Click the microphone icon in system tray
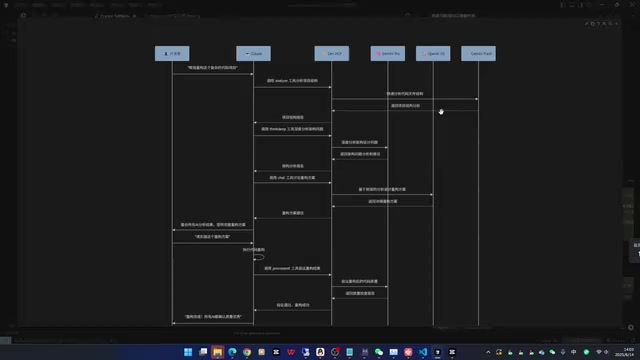Screen dimensions: 640x360 [x=563, y=352]
